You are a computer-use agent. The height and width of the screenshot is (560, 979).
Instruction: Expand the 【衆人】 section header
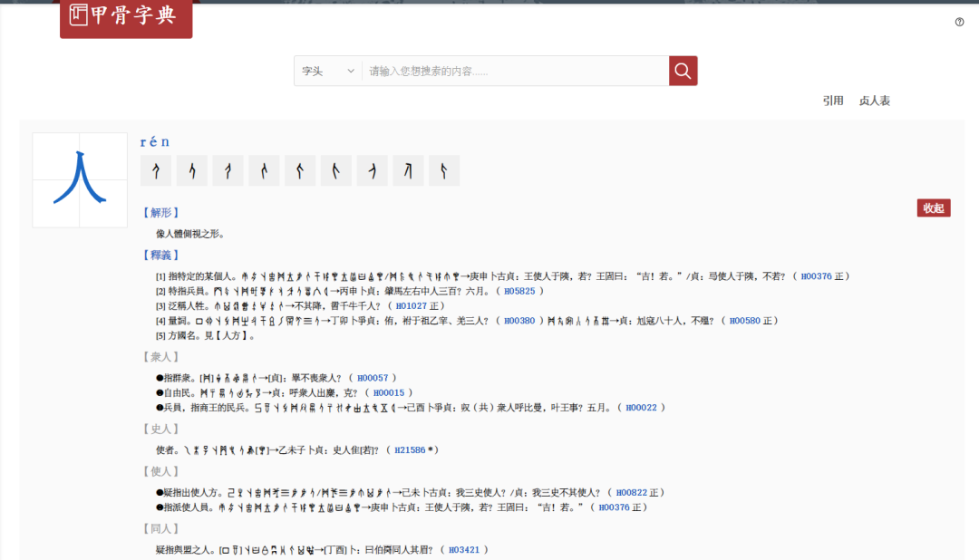[160, 356]
